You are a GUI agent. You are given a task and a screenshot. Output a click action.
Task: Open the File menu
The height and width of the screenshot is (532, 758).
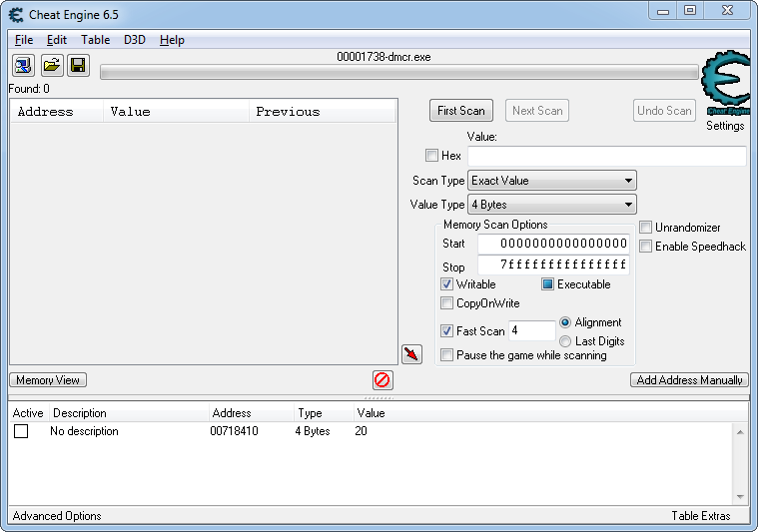pyautogui.click(x=24, y=40)
